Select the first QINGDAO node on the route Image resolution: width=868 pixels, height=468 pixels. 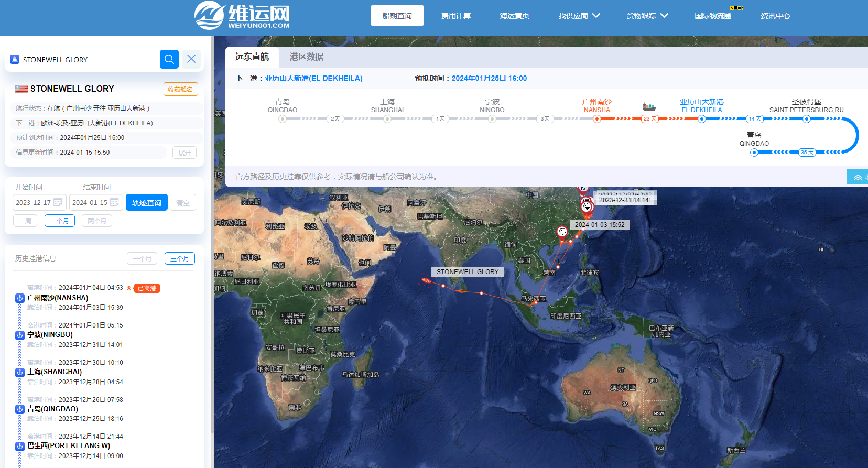coord(283,119)
